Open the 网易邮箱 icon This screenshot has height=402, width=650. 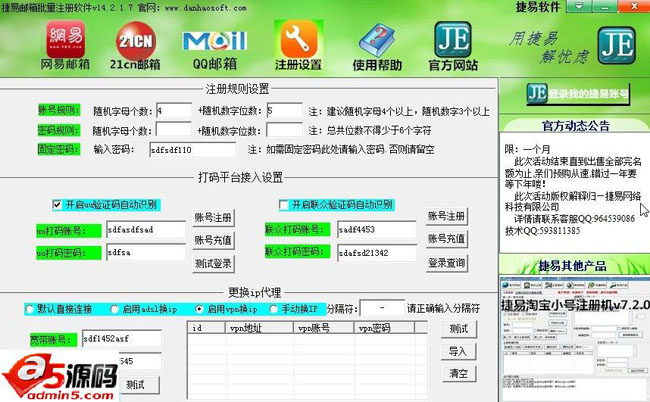(x=65, y=46)
